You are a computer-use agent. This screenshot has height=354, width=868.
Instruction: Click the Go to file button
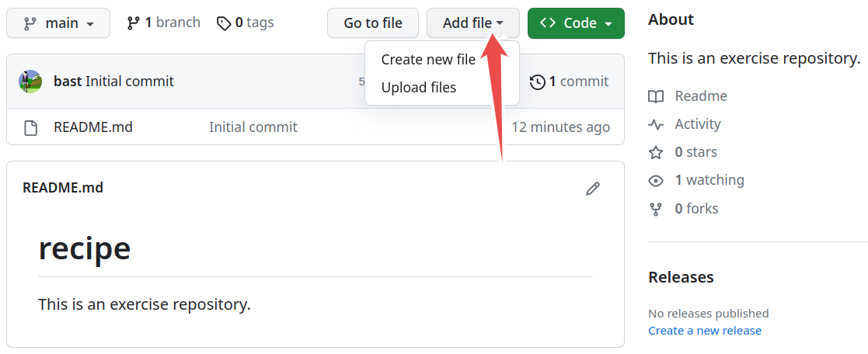373,23
